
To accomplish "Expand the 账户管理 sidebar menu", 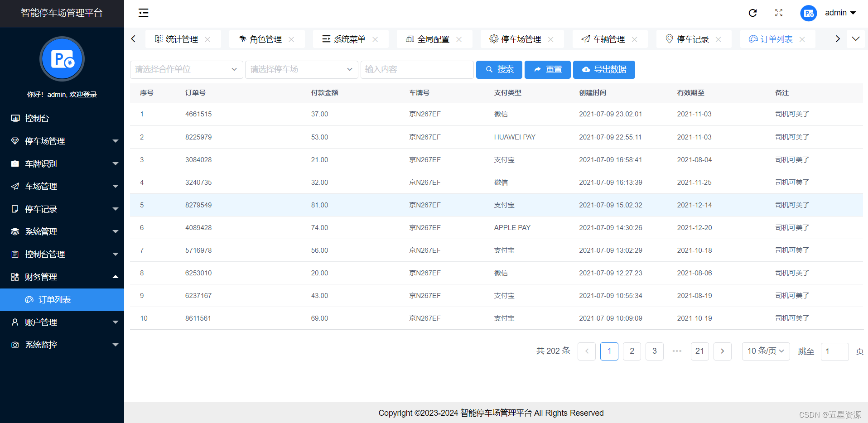I will click(x=62, y=322).
